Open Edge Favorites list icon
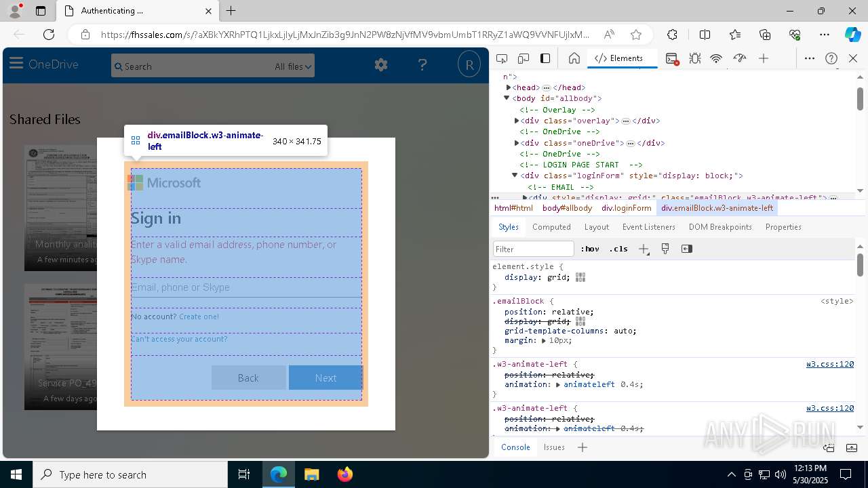868x488 pixels. [x=735, y=35]
